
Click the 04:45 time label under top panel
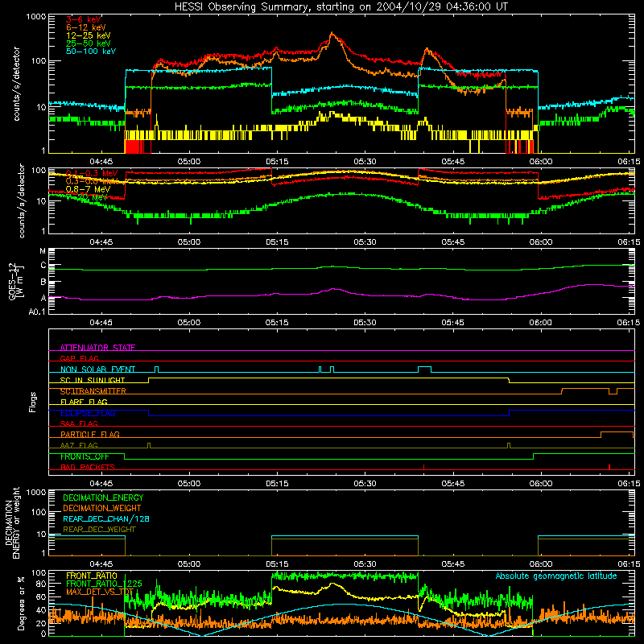pyautogui.click(x=101, y=162)
